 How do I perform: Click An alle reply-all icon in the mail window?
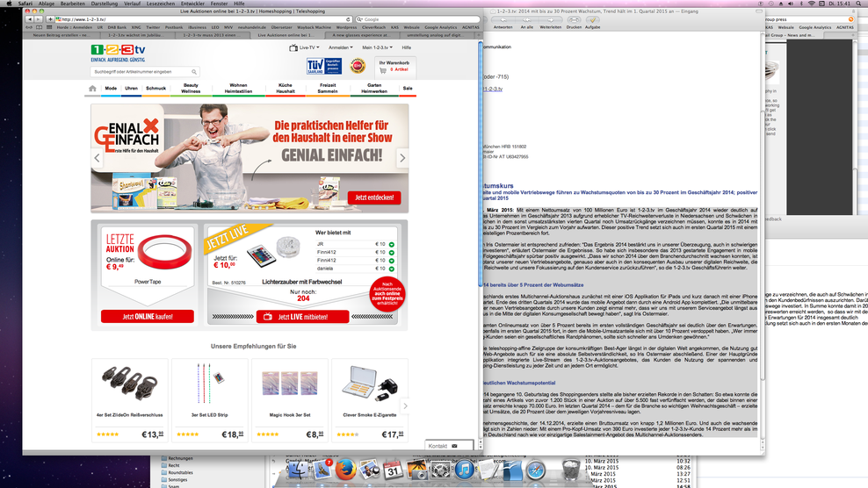tap(526, 20)
